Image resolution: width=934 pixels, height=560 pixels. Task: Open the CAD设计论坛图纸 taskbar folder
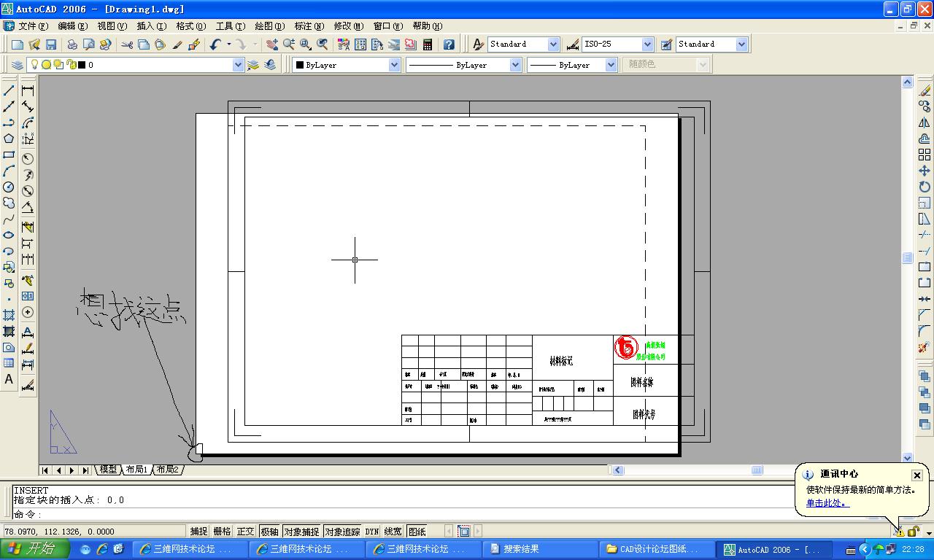tap(657, 549)
